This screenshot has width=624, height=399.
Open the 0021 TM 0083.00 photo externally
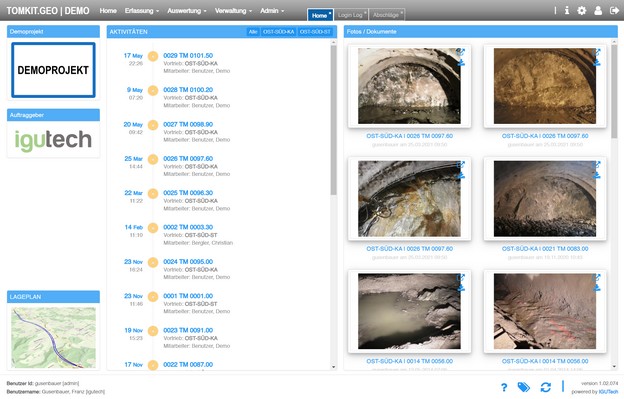(x=596, y=165)
